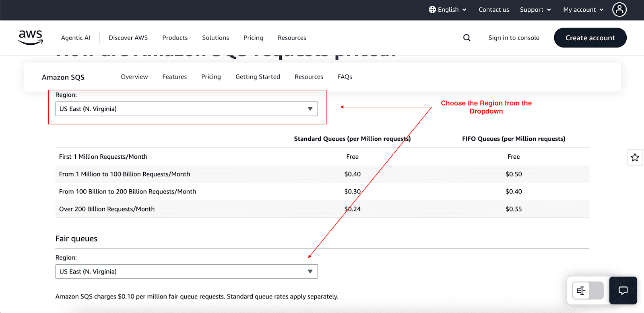Open Solutions menu

click(215, 37)
